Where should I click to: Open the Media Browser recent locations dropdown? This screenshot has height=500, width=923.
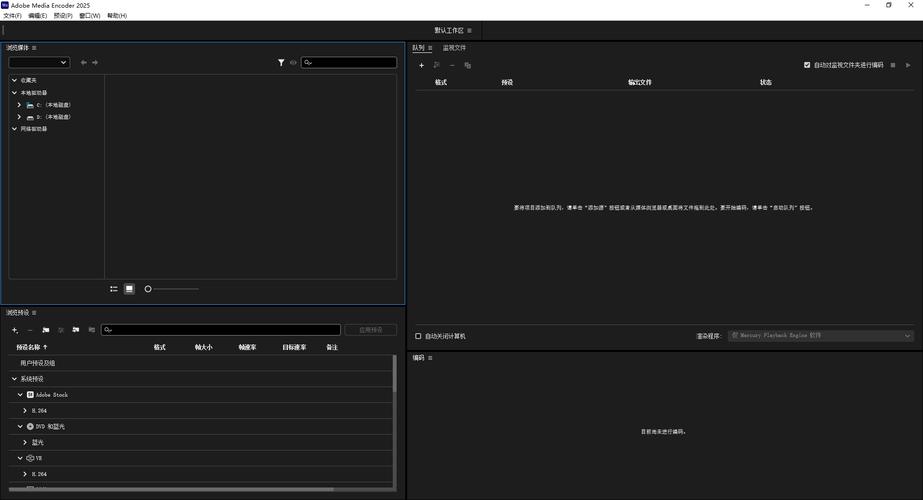pos(39,62)
